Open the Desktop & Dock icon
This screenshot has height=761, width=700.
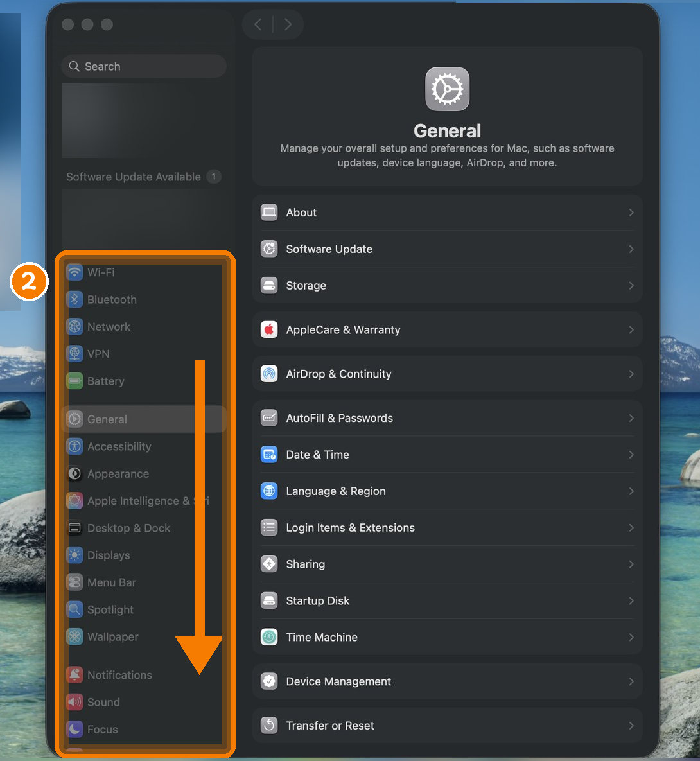pyautogui.click(x=74, y=527)
